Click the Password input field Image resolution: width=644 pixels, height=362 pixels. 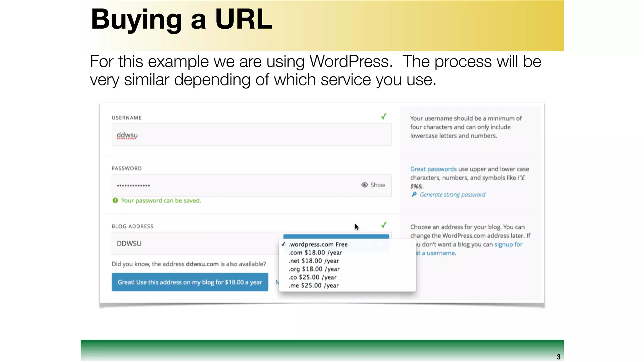[x=251, y=185]
